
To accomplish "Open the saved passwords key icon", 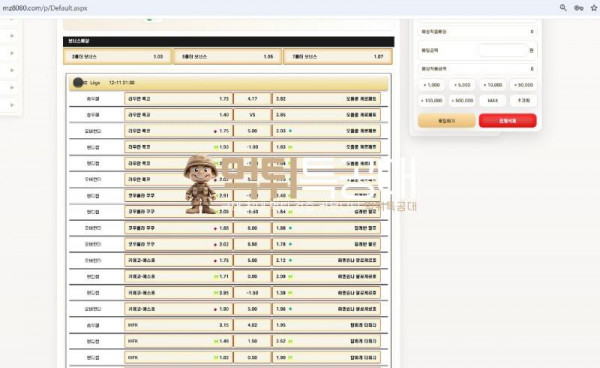I will (578, 8).
